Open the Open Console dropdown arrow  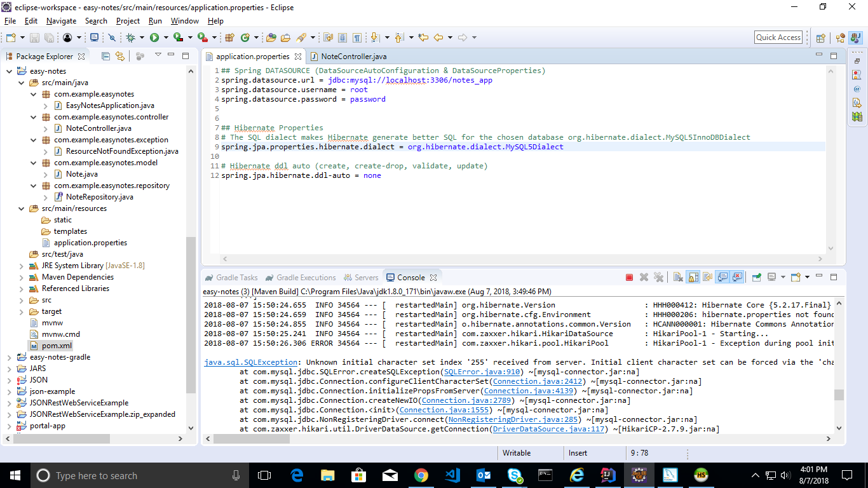point(807,277)
